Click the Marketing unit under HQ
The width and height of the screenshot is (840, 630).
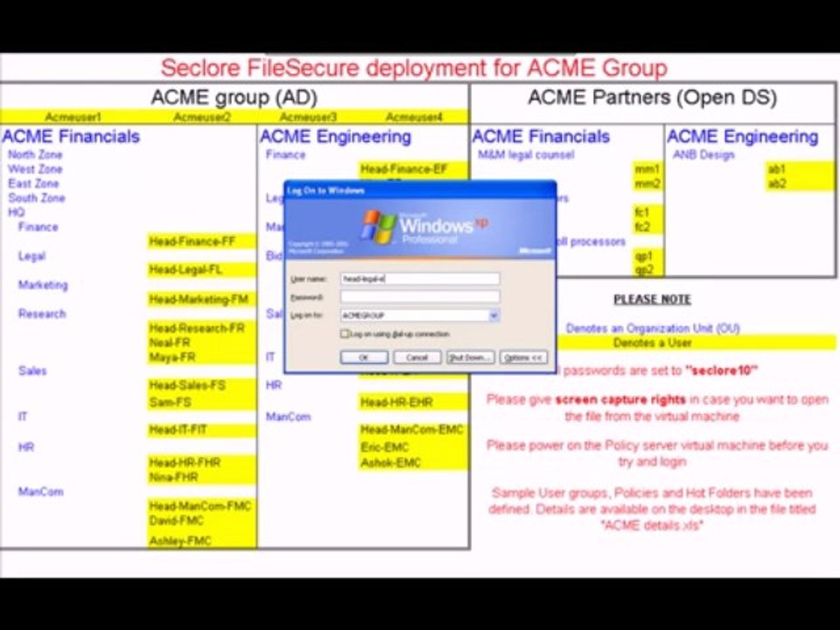click(43, 285)
